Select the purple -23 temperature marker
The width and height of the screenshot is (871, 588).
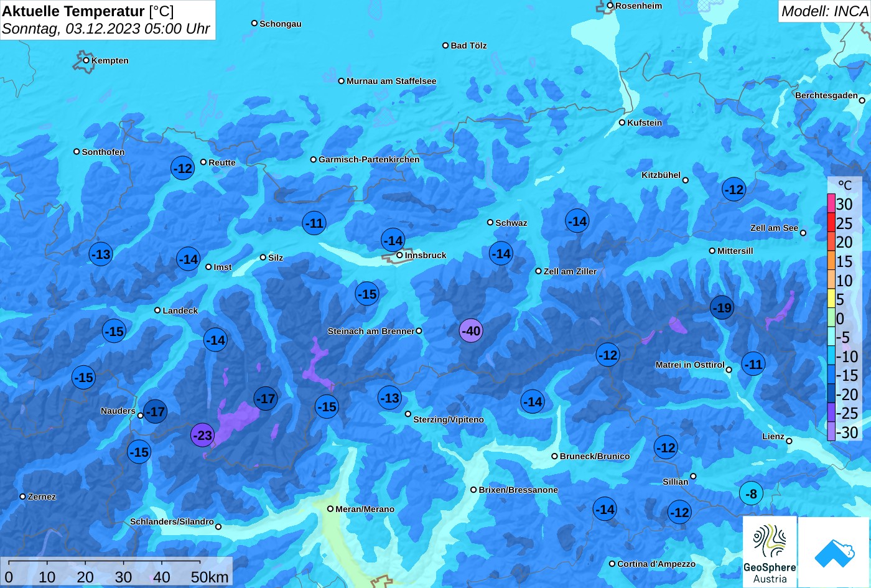point(202,435)
